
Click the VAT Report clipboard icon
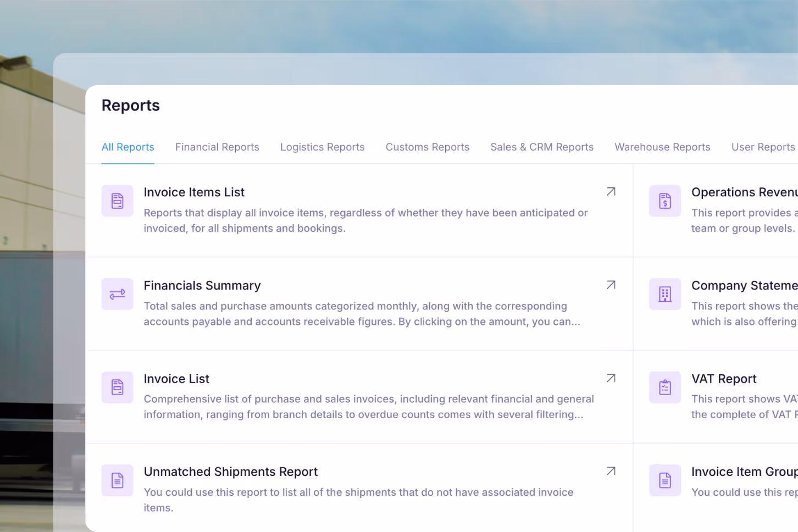coord(664,387)
